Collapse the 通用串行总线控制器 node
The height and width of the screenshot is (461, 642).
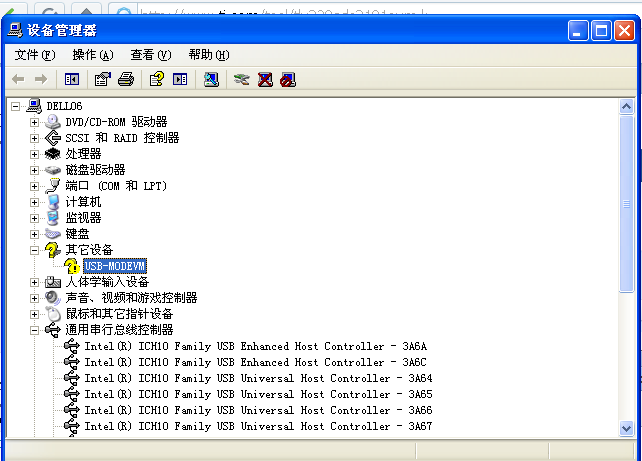34,330
